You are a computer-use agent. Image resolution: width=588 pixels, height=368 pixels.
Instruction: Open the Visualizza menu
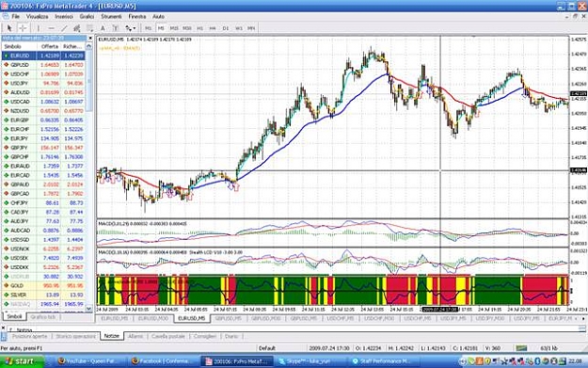37,17
